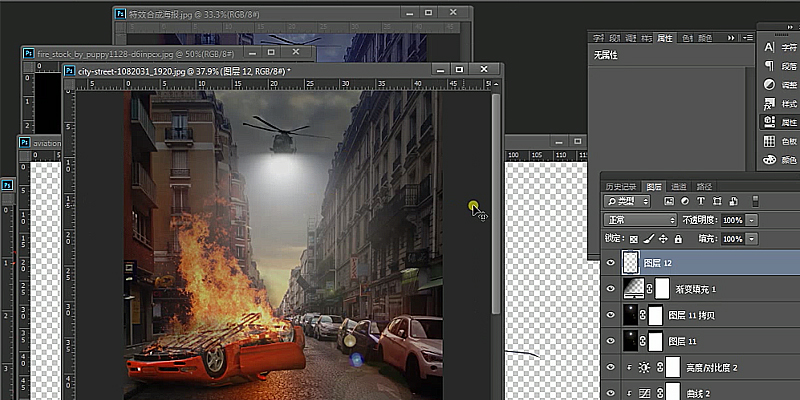Click the city-street-1082031_1920.jpg title text

point(131,70)
